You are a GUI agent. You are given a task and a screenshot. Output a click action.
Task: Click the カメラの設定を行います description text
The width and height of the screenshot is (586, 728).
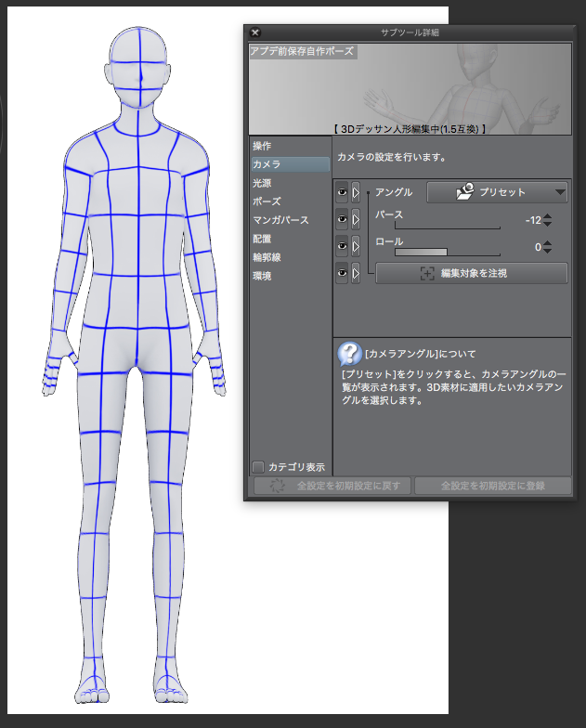(392, 158)
